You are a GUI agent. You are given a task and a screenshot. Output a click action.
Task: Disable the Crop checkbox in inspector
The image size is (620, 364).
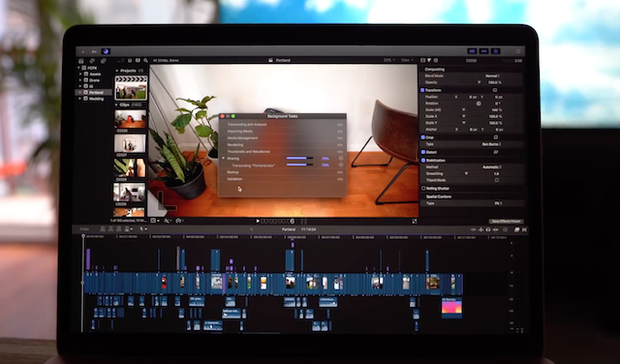(423, 137)
